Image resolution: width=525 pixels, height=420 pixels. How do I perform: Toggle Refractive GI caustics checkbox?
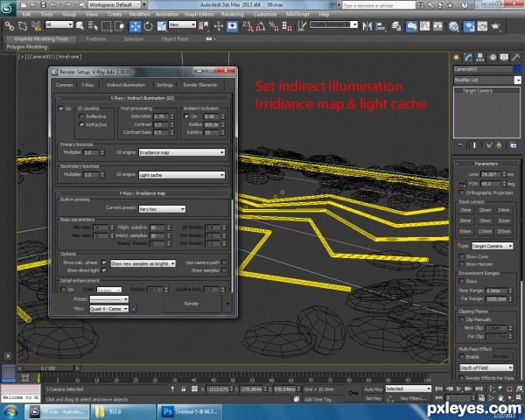pos(81,124)
